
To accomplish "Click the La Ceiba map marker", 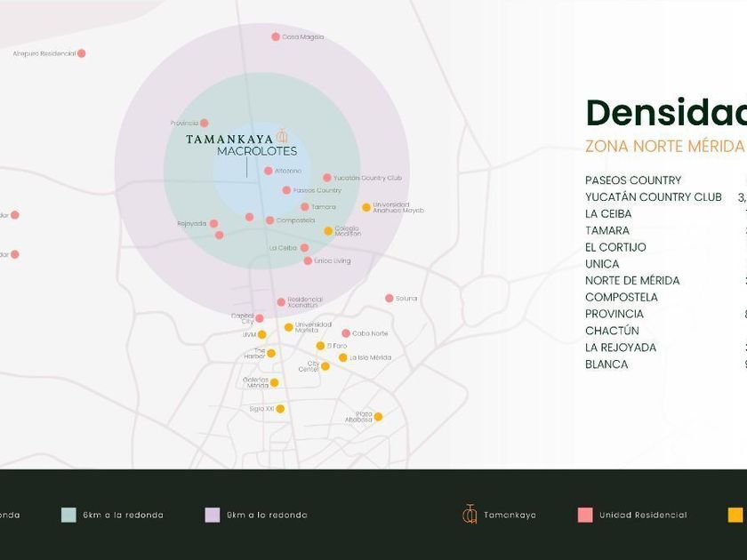I will [304, 248].
